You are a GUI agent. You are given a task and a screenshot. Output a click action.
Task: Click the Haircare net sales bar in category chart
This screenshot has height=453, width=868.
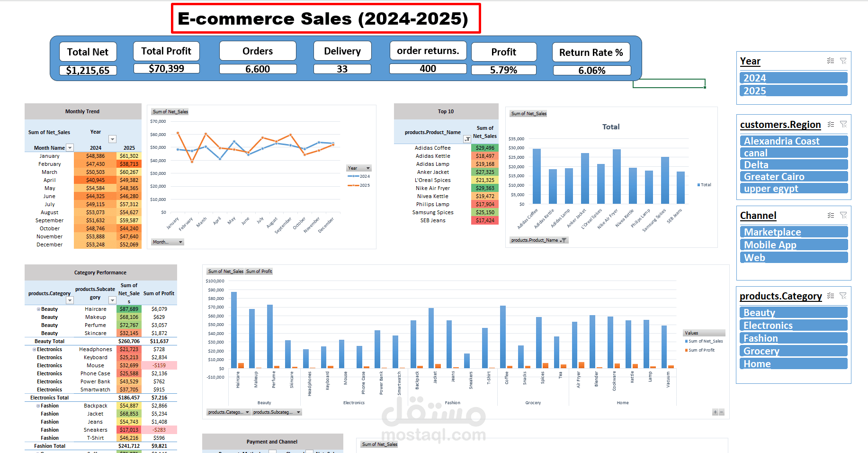coord(234,330)
